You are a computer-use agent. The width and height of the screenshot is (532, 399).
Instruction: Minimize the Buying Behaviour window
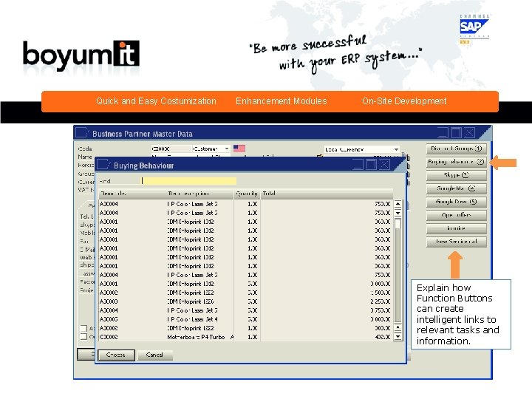click(358, 165)
